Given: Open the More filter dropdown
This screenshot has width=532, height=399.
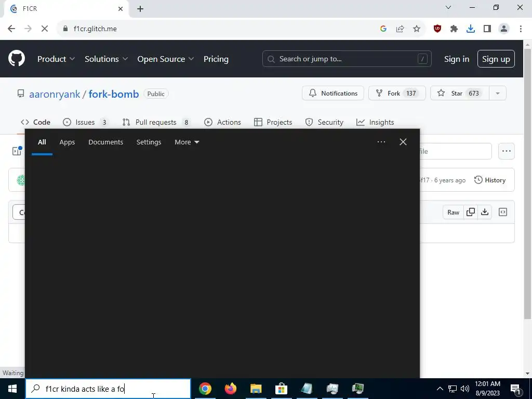Looking at the screenshot, I should 187,142.
